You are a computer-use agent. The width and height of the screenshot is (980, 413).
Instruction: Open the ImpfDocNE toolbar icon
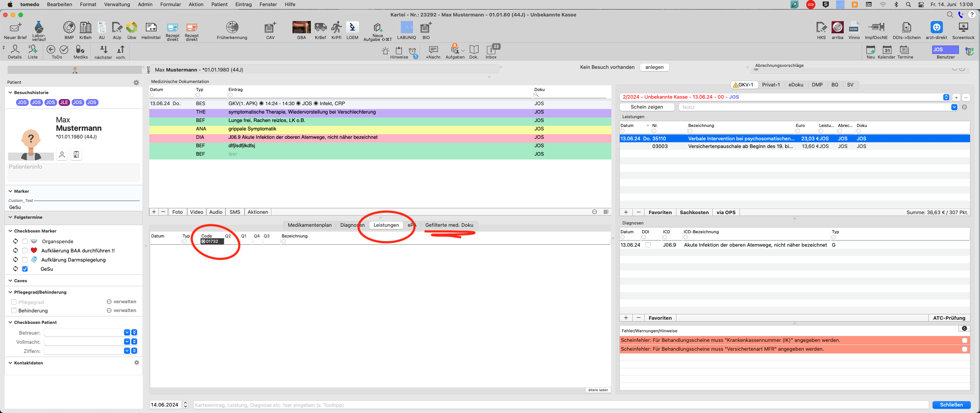(876, 31)
